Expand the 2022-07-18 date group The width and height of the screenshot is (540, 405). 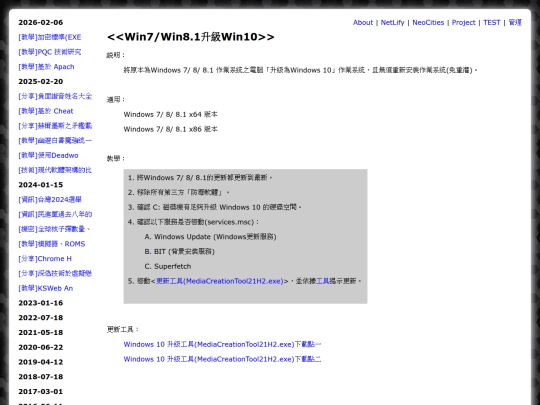41,318
